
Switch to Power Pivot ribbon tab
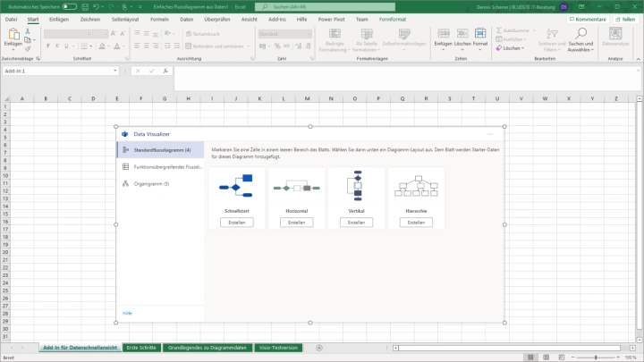tap(332, 20)
